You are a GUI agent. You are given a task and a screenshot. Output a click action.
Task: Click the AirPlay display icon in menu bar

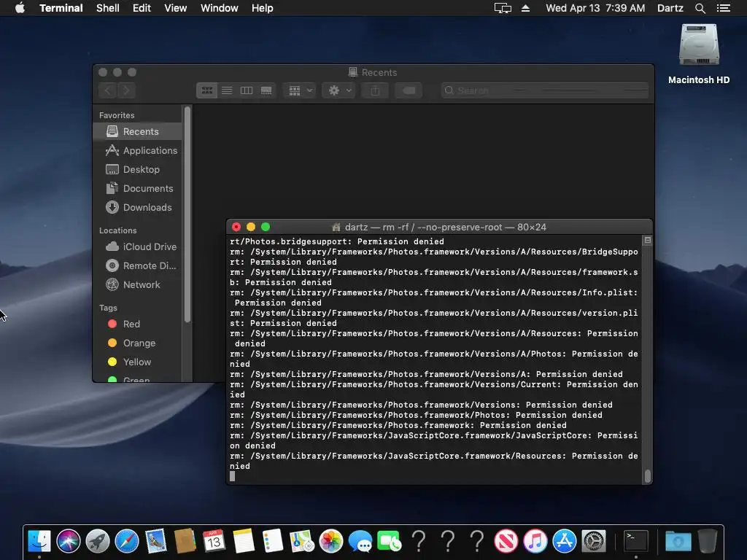[x=503, y=8]
